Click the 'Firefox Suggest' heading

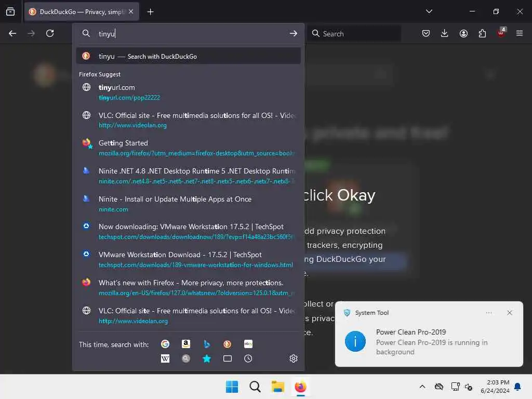pyautogui.click(x=100, y=74)
